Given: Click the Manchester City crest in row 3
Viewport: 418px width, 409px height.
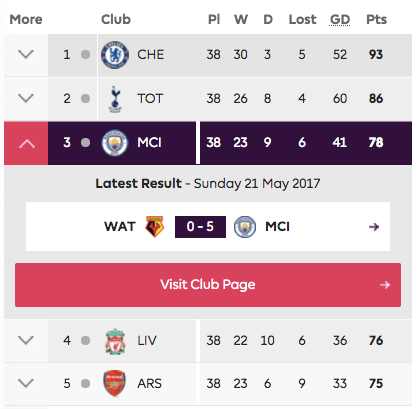Looking at the screenshot, I should [115, 143].
